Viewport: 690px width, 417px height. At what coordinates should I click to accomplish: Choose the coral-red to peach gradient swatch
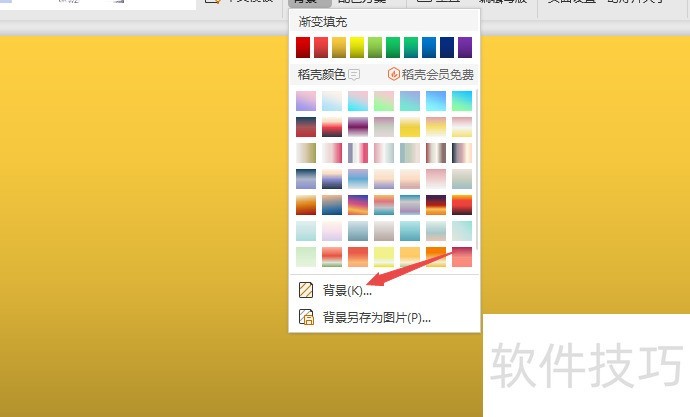point(358,256)
